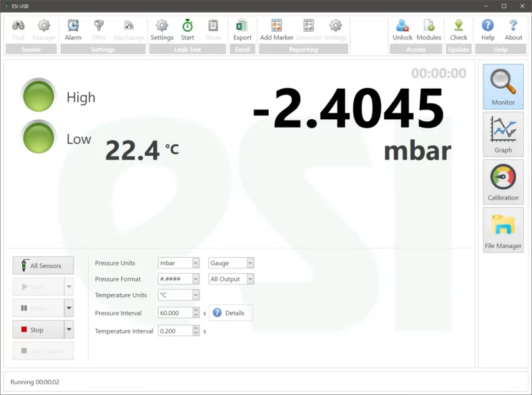The height and width of the screenshot is (395, 532).
Task: Open the Pressure Units mbar dropdown
Action: [179, 263]
